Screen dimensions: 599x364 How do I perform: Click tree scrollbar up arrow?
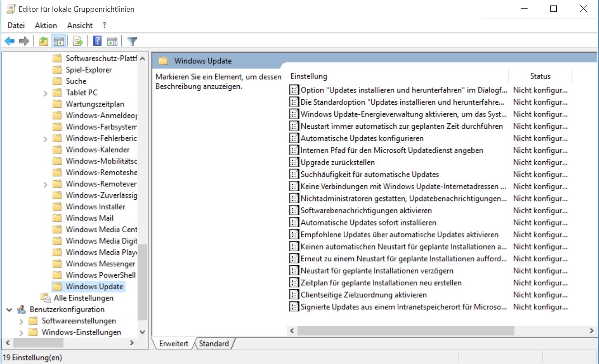point(142,59)
